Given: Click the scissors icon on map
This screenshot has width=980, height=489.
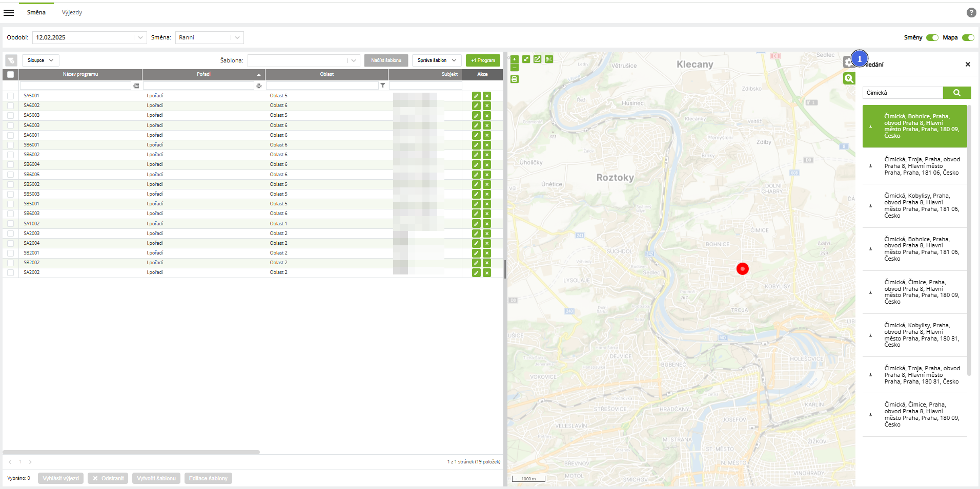Looking at the screenshot, I should pyautogui.click(x=549, y=59).
